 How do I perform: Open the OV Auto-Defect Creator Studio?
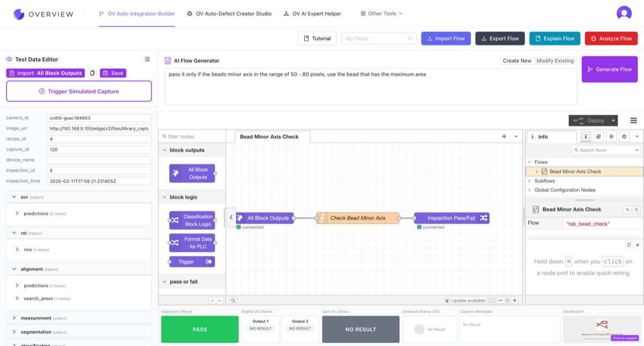coord(229,13)
